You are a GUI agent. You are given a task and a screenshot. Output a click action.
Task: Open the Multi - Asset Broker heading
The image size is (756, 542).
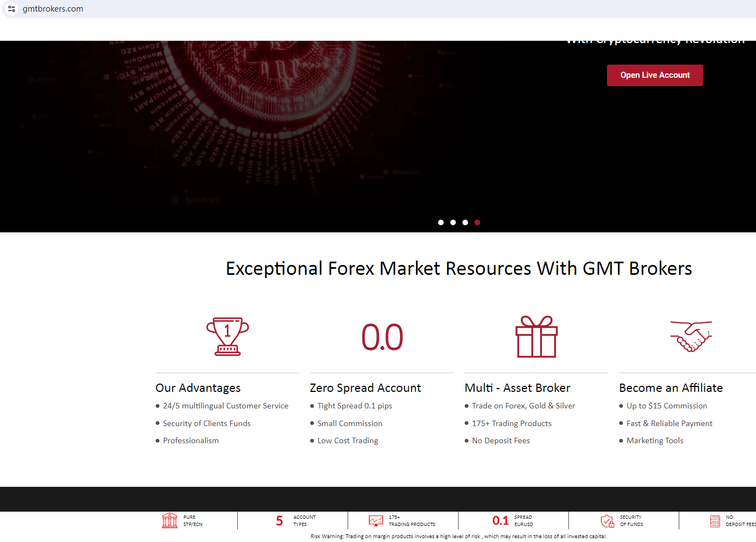pyautogui.click(x=518, y=388)
